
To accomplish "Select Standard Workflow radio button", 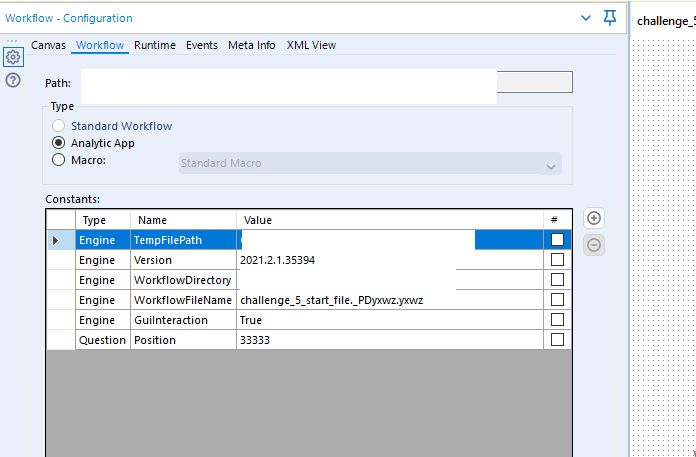I will point(58,126).
